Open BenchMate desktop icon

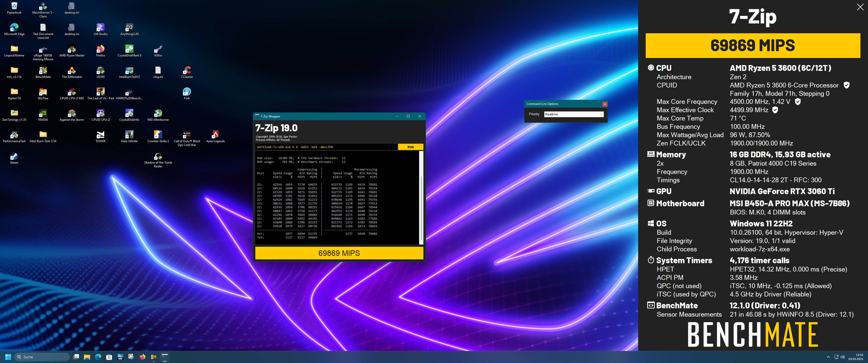point(43,72)
